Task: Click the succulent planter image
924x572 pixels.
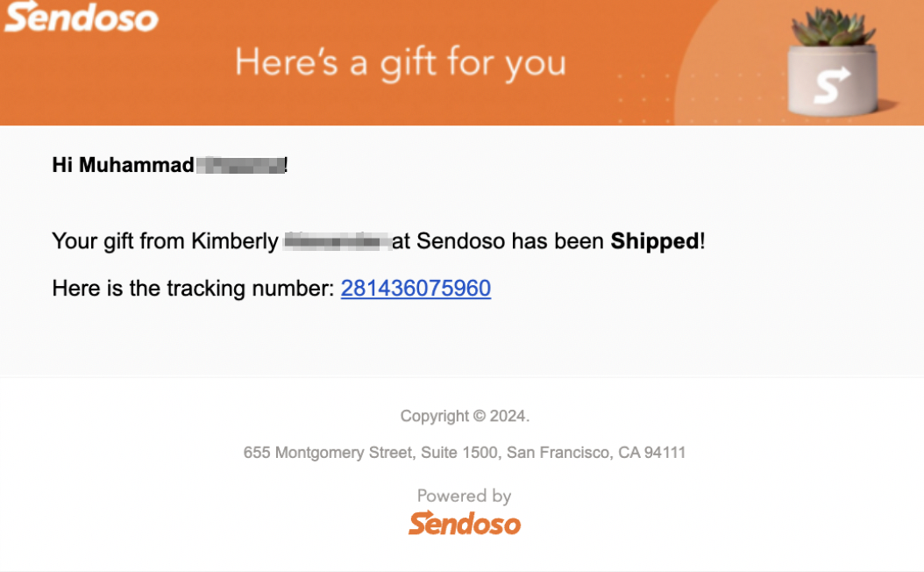Action: pyautogui.click(x=833, y=62)
